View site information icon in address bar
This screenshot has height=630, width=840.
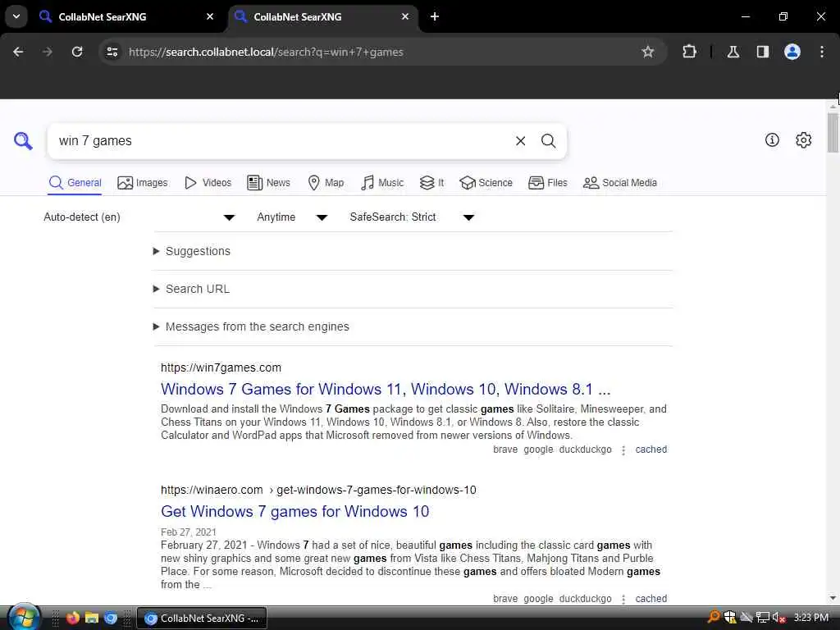(112, 52)
